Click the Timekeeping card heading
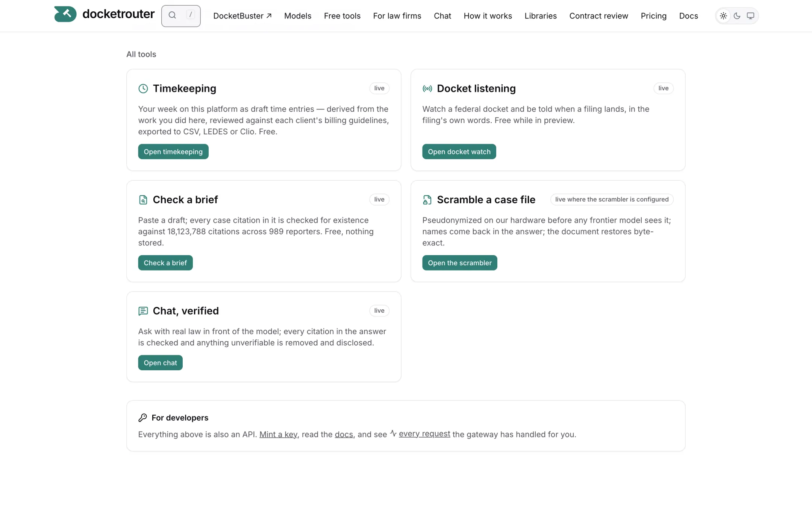The width and height of the screenshot is (812, 508). [185, 88]
